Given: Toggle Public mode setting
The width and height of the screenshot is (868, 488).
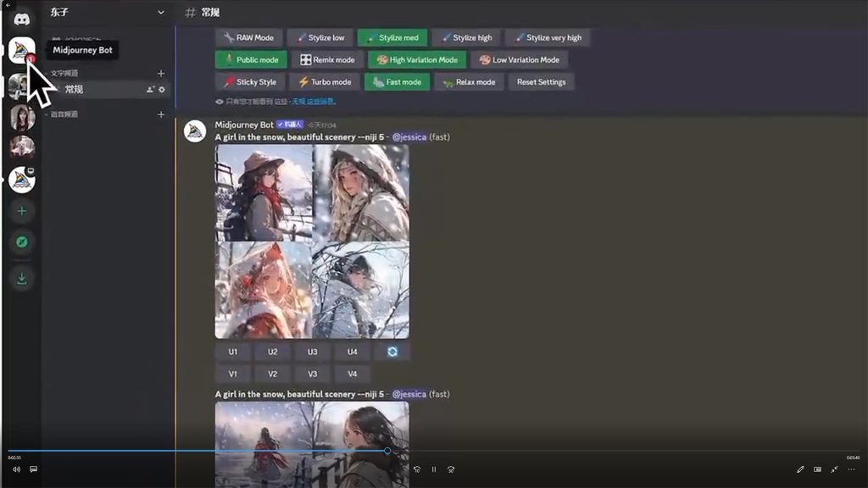Looking at the screenshot, I should point(251,60).
